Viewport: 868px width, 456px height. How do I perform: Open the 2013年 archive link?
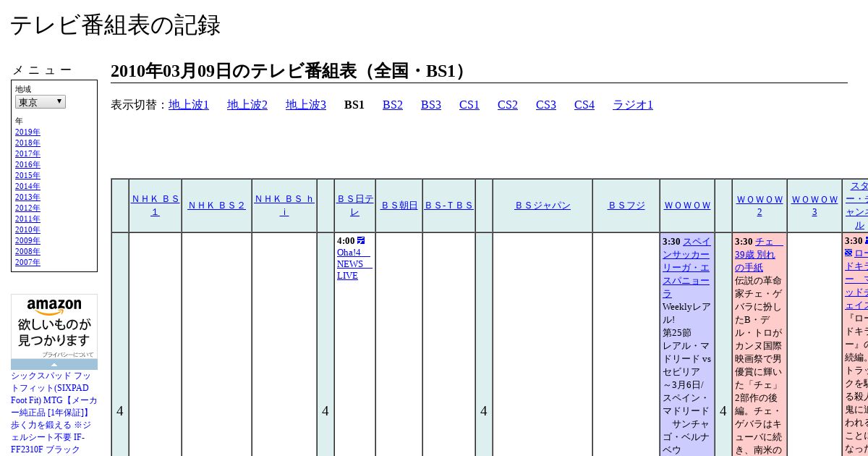point(27,198)
